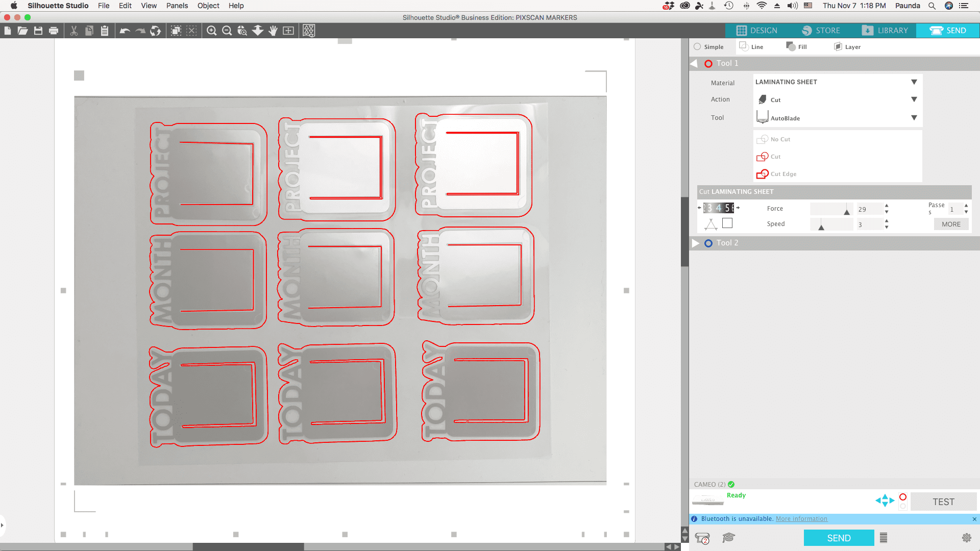Click the Speed value input field
Image resolution: width=980 pixels, height=551 pixels.
coord(869,224)
